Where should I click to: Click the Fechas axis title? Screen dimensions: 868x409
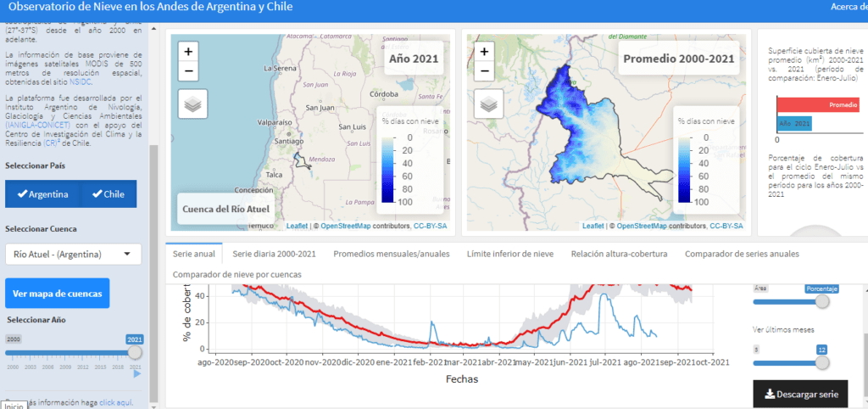click(x=462, y=379)
